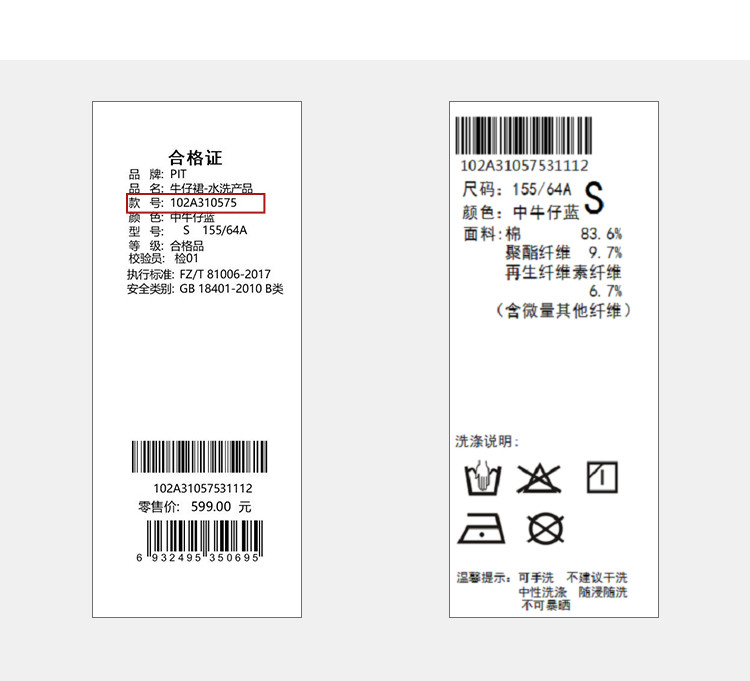Viewport: 750px width, 681px height.
Task: Click the large S size letter
Action: [x=594, y=197]
